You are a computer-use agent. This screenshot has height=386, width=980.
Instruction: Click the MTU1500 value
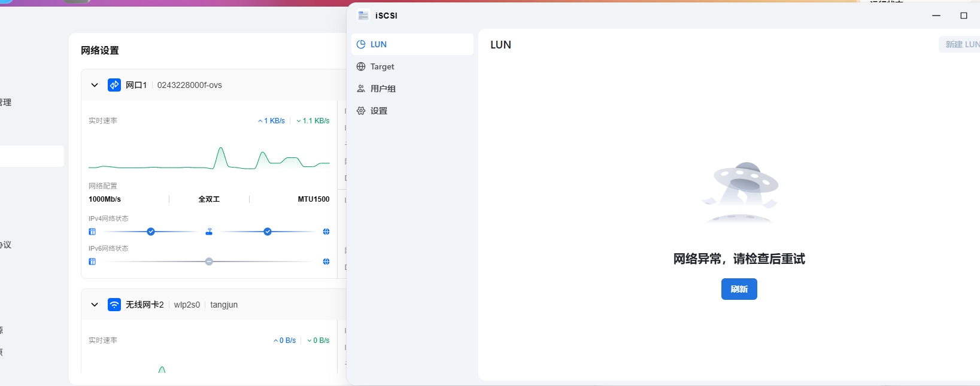click(x=314, y=199)
